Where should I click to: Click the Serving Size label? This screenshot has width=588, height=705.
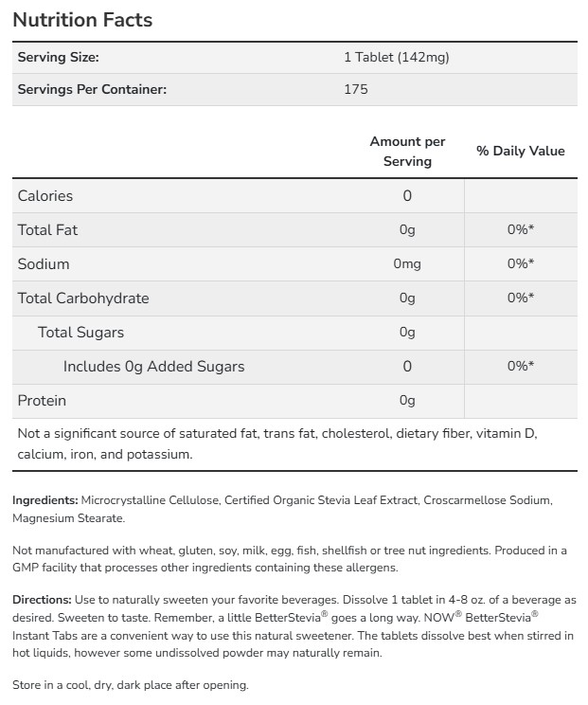click(58, 57)
